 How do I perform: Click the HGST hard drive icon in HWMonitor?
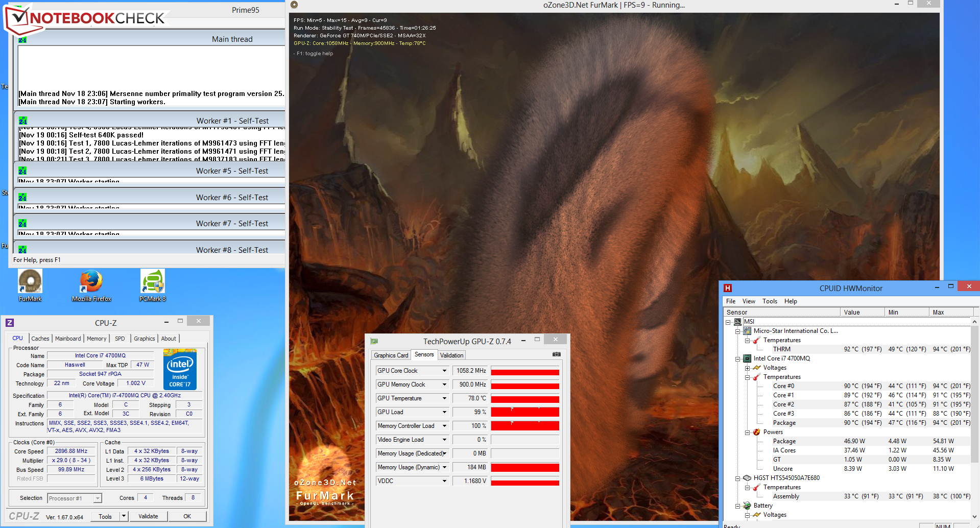(747, 478)
